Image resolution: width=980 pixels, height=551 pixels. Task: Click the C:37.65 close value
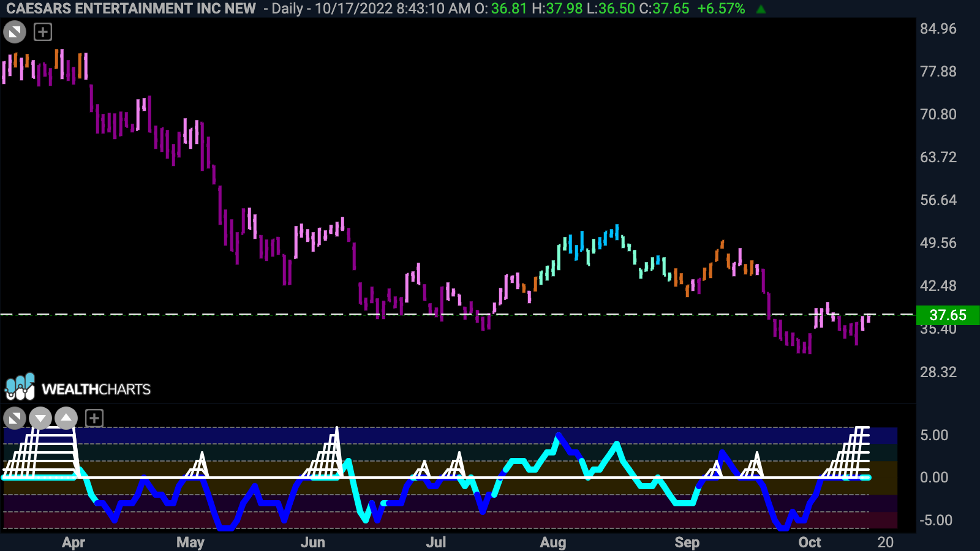[665, 9]
